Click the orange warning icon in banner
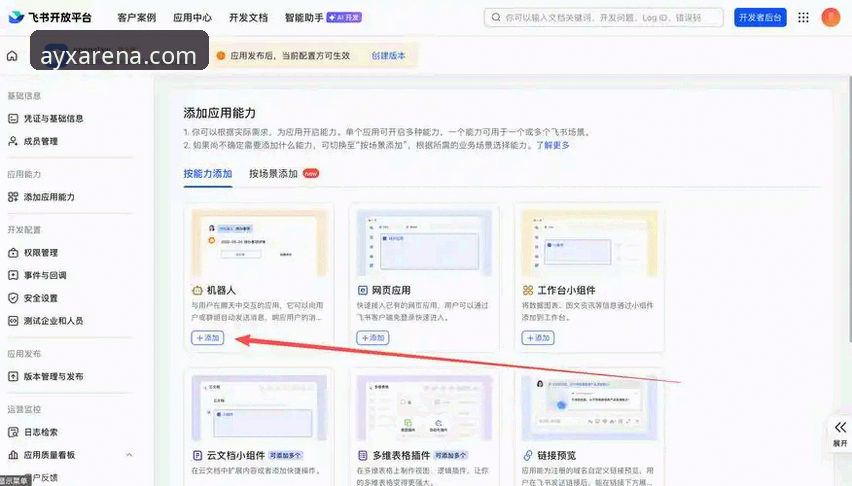This screenshot has width=852, height=486. point(221,55)
